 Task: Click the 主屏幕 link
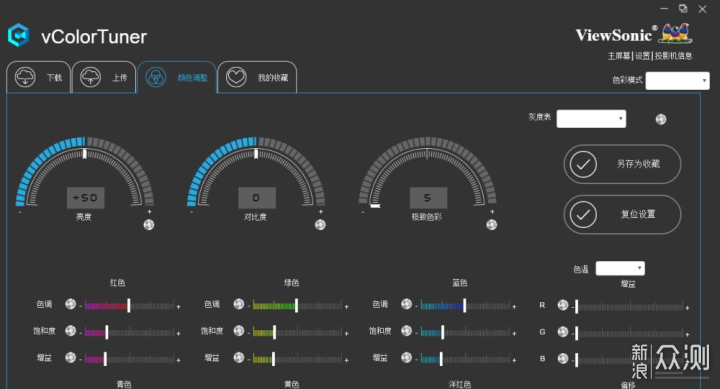point(619,56)
